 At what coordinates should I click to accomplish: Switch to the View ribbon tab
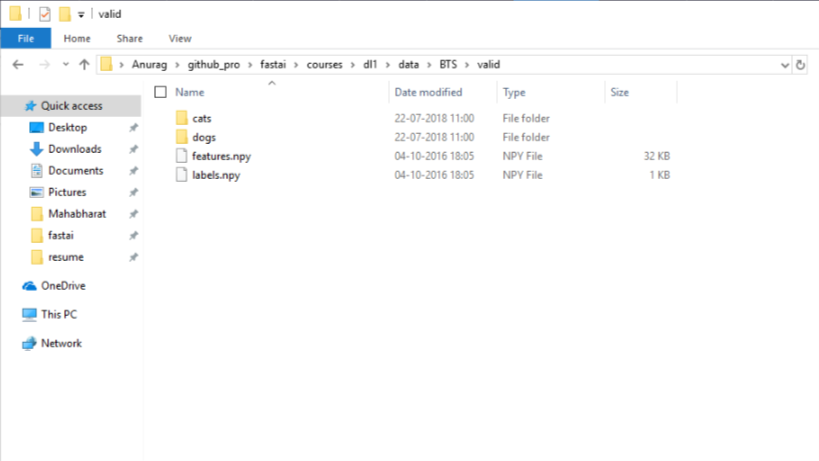point(180,38)
